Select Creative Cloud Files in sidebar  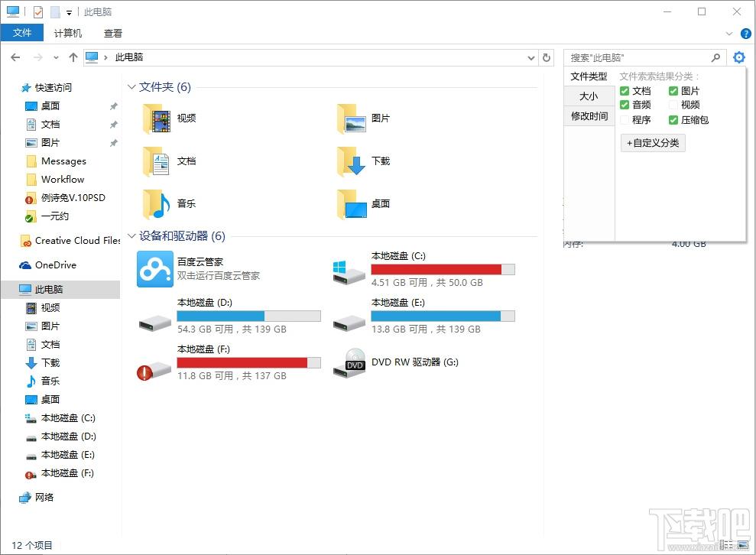pos(70,241)
